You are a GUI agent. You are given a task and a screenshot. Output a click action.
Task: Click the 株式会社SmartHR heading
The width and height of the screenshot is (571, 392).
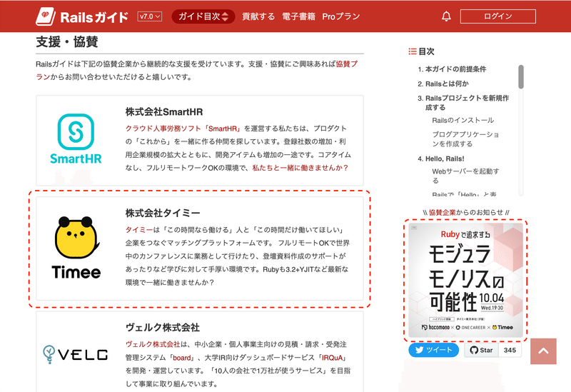[164, 112]
